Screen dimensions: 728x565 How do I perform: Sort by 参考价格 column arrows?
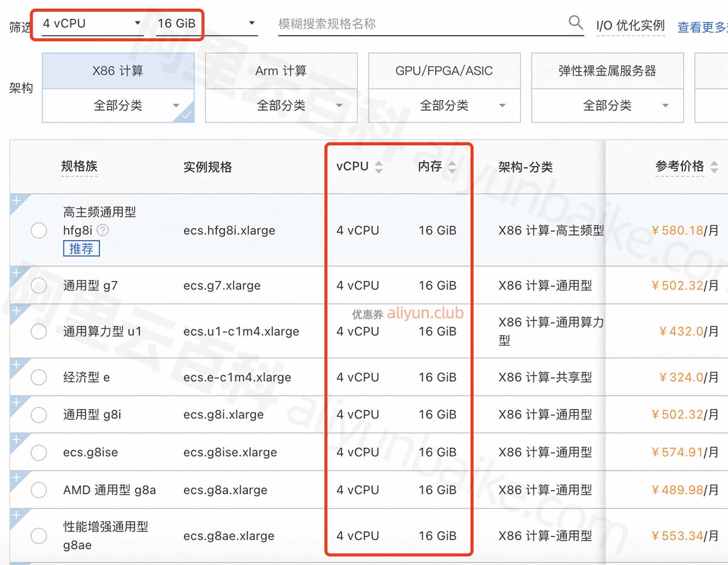(714, 167)
